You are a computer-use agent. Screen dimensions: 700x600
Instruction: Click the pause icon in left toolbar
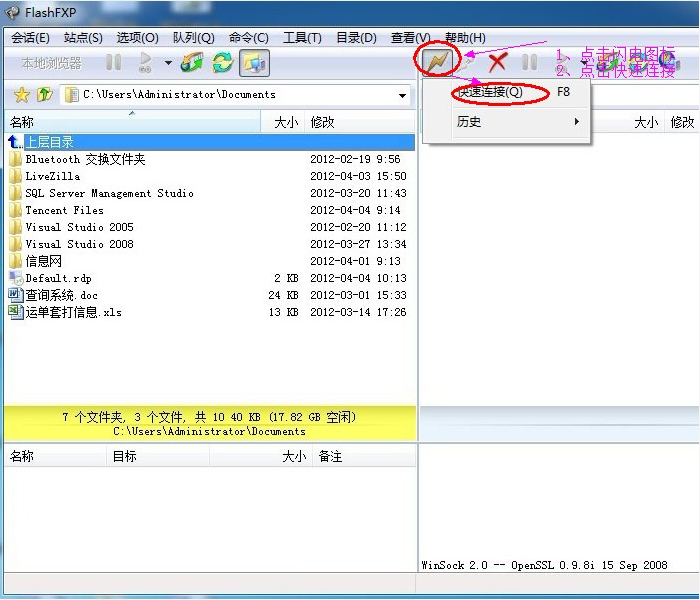coord(114,62)
